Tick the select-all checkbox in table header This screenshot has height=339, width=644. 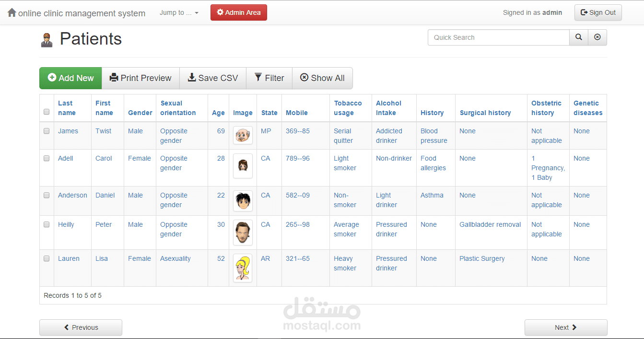point(47,112)
